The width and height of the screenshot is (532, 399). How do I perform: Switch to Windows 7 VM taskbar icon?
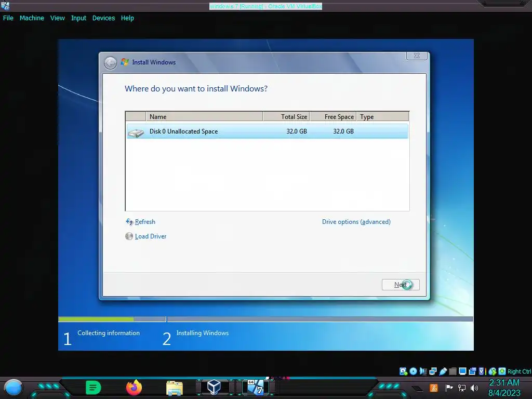click(256, 387)
